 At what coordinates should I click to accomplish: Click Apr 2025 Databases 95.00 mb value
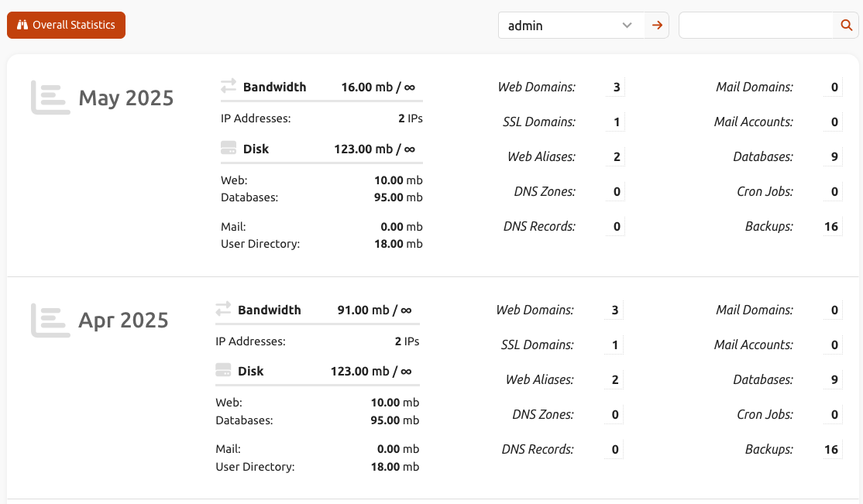pyautogui.click(x=394, y=420)
